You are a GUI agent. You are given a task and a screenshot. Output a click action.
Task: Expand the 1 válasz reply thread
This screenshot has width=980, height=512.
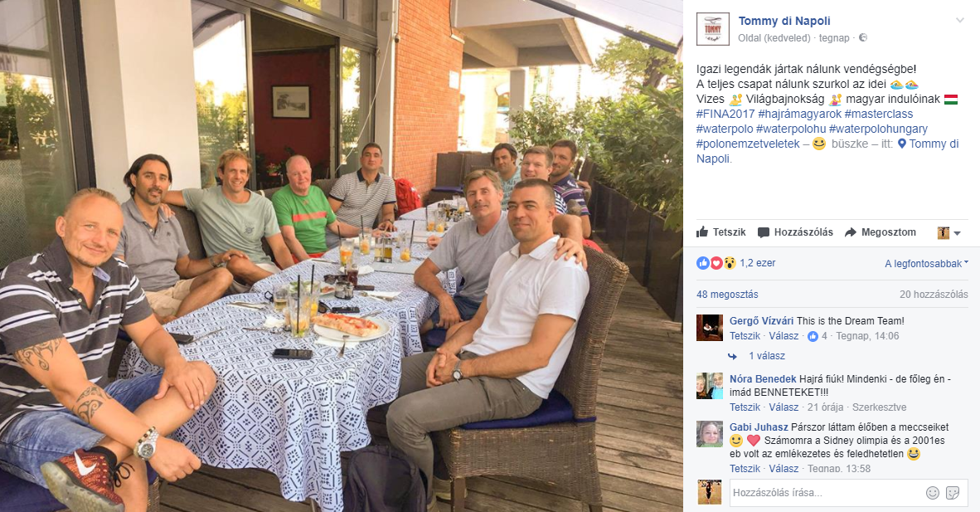766,355
